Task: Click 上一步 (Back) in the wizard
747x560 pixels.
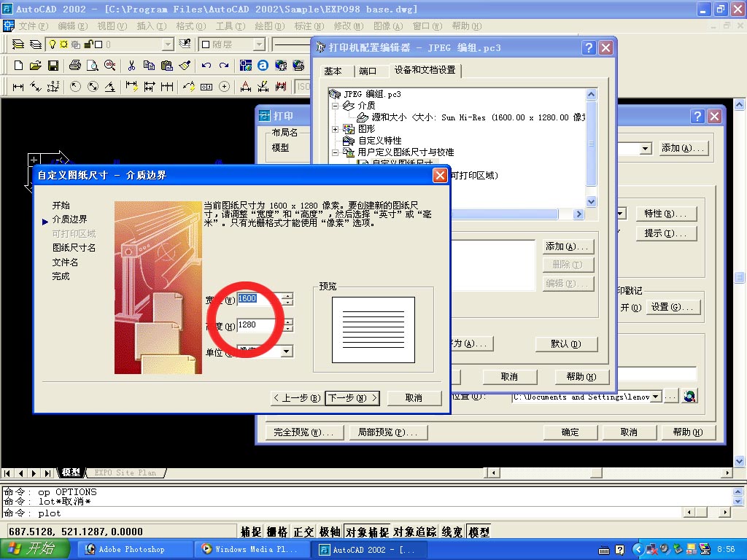Action: point(298,398)
